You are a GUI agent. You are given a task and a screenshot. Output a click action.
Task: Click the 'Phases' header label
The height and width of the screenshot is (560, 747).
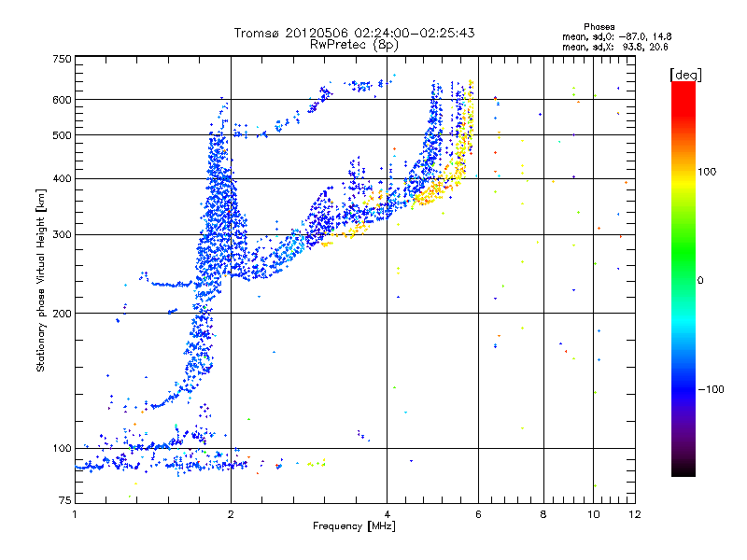point(599,27)
